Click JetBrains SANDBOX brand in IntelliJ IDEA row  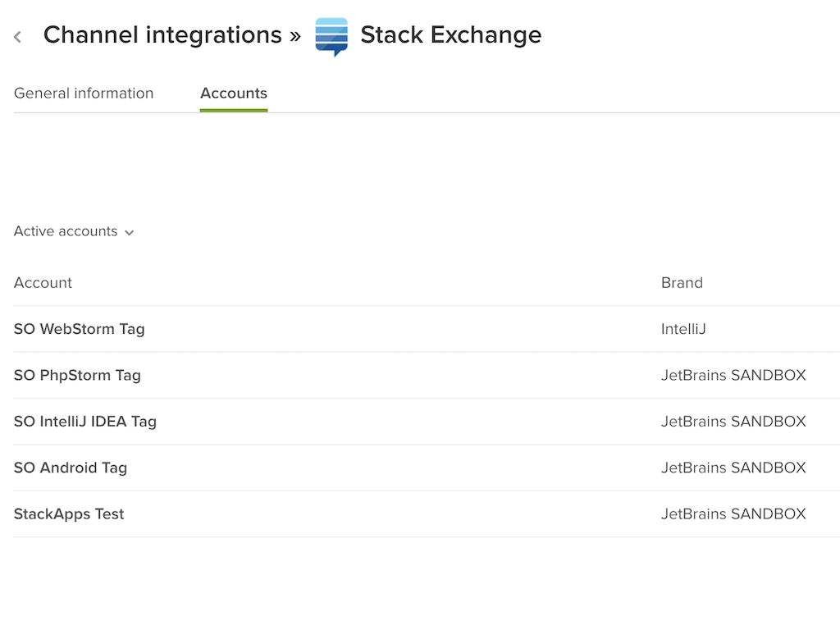pos(733,422)
